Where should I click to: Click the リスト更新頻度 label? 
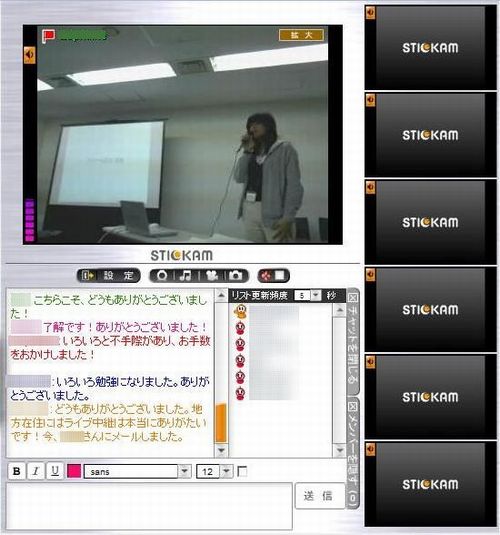click(x=259, y=295)
